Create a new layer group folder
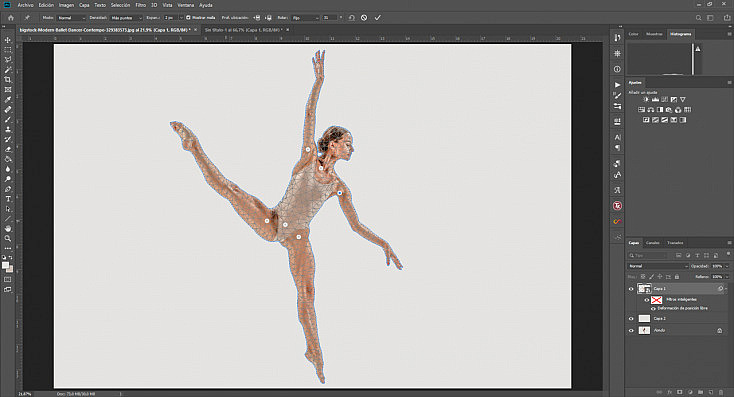 click(x=700, y=392)
